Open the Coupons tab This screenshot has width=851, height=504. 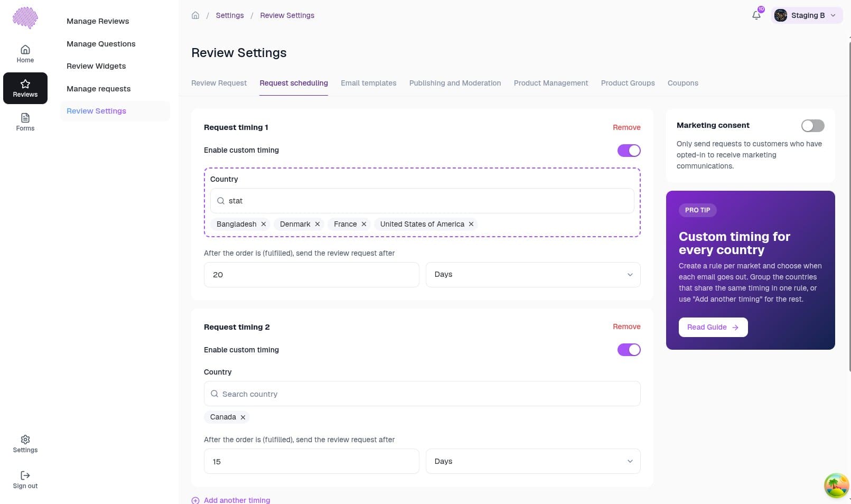click(683, 83)
